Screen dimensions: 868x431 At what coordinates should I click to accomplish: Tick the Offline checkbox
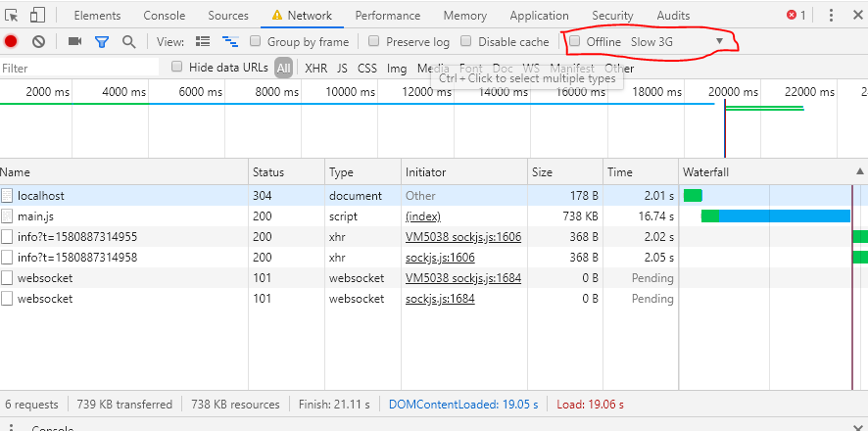coord(575,41)
